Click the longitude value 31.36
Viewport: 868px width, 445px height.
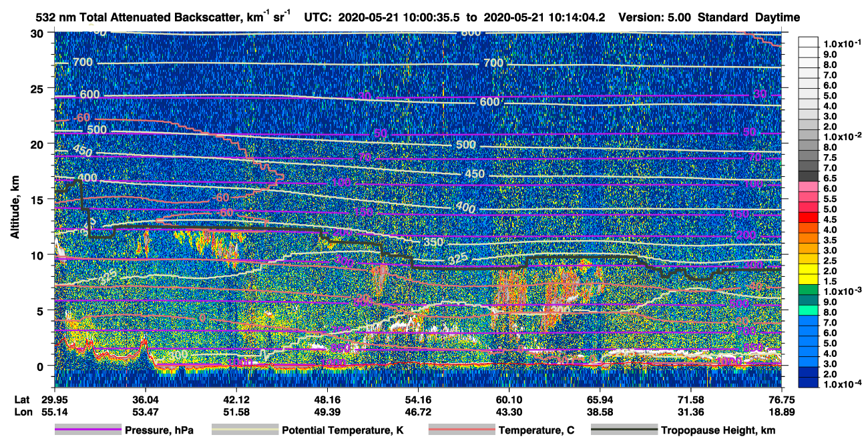coord(690,412)
